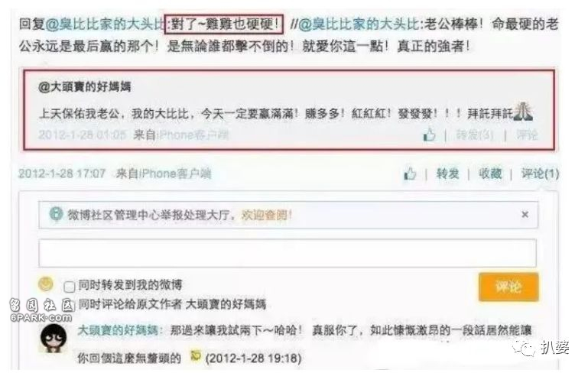
Task: Click the 收藏 link to favorite the post
Action: [x=490, y=174]
